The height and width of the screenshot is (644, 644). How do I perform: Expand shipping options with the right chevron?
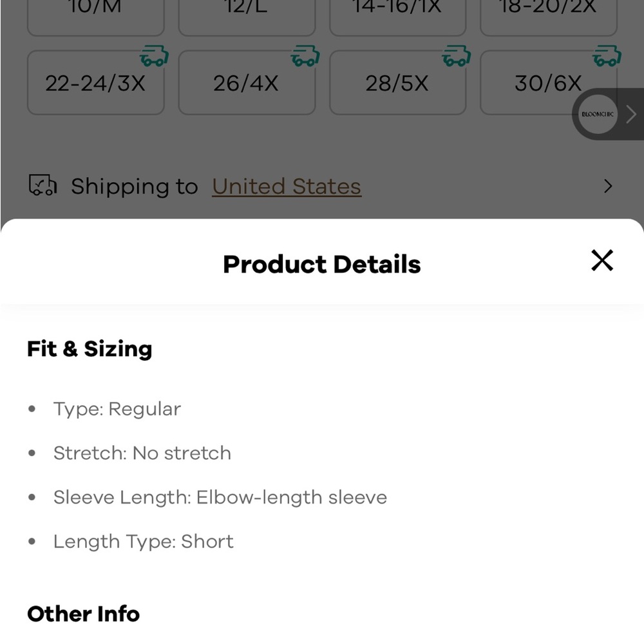pos(608,187)
